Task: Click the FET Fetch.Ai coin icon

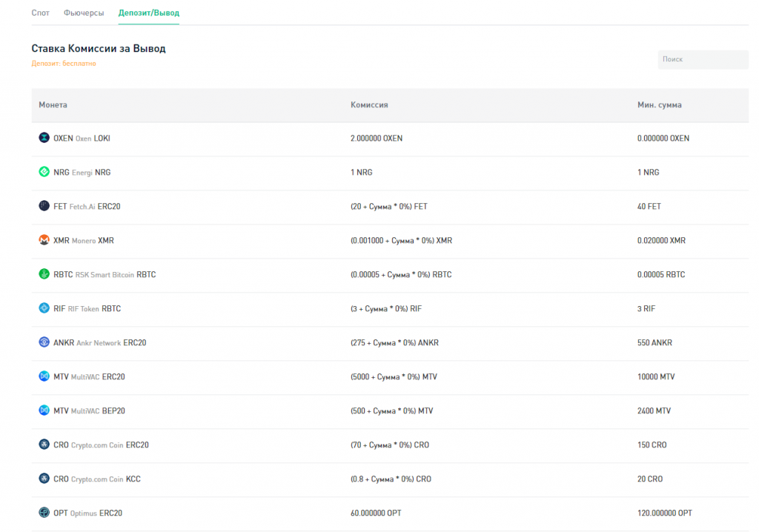Action: point(44,206)
